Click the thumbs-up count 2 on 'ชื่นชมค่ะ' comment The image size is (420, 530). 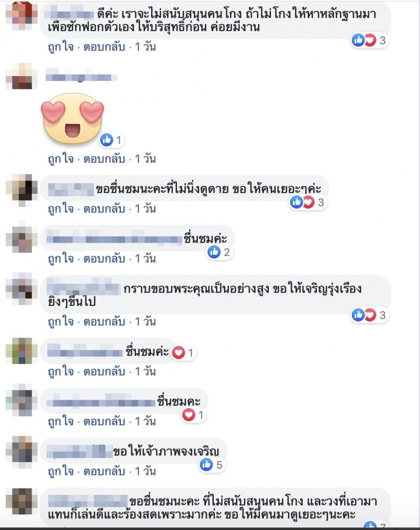(219, 252)
